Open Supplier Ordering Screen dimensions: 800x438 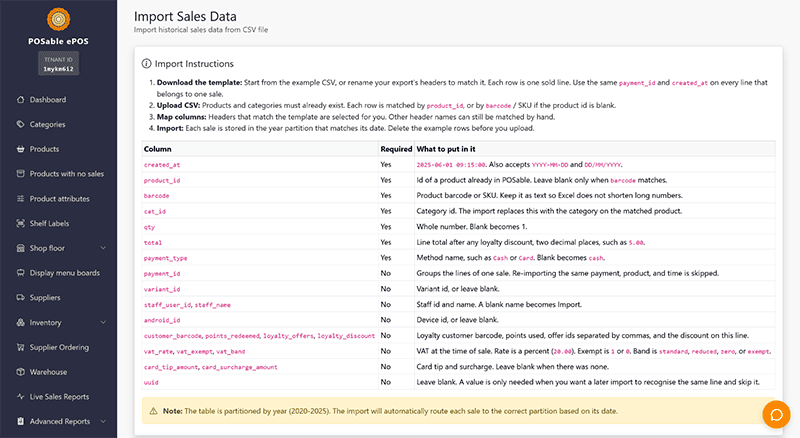click(x=58, y=347)
